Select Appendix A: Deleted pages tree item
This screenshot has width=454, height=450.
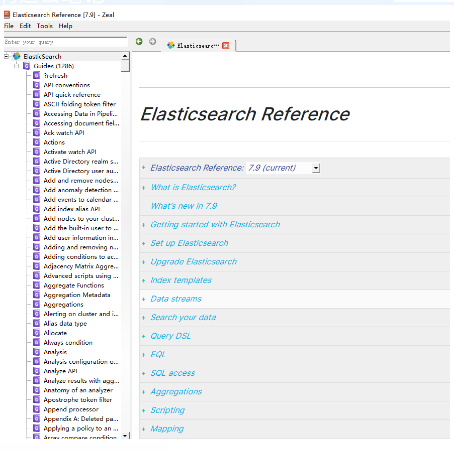point(81,419)
